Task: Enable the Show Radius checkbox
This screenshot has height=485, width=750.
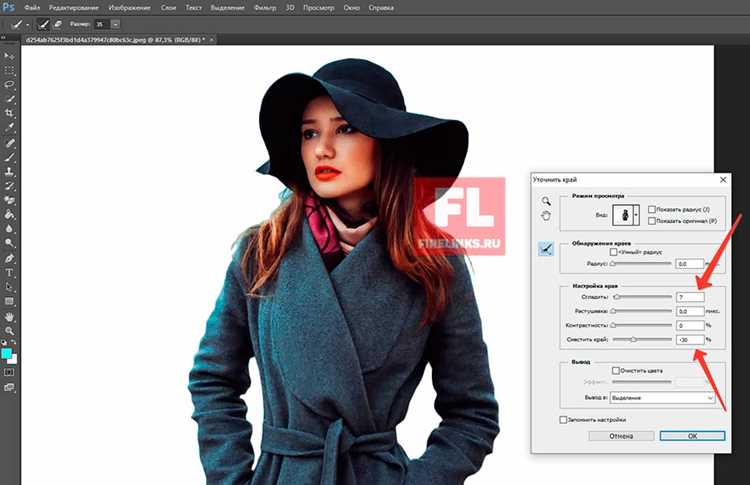Action: pos(651,209)
